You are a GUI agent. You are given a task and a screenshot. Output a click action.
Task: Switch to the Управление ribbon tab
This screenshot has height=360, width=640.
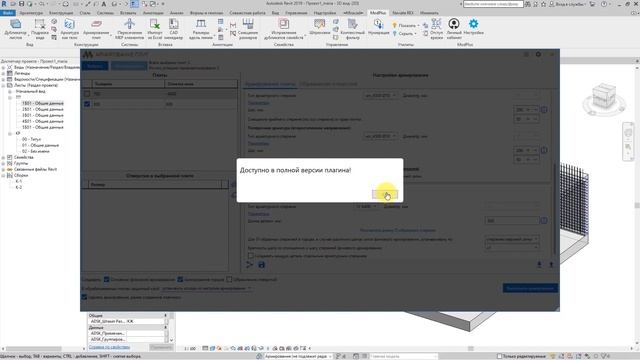(296, 13)
